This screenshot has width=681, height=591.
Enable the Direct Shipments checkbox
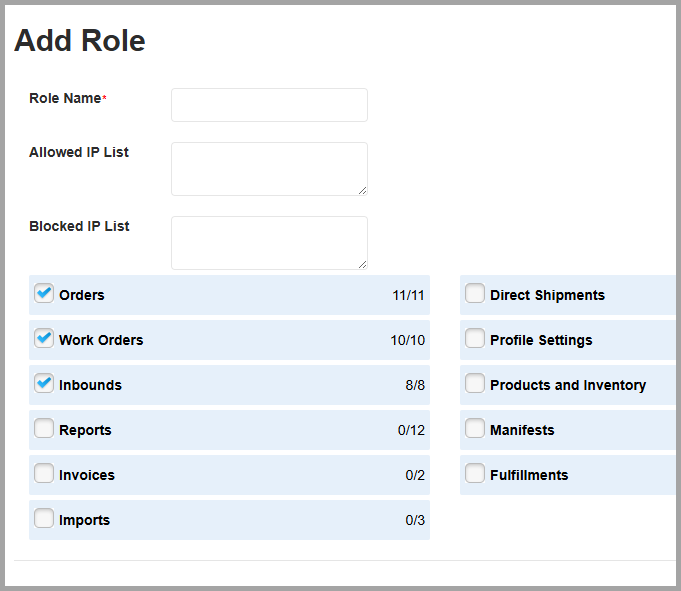[x=475, y=294]
